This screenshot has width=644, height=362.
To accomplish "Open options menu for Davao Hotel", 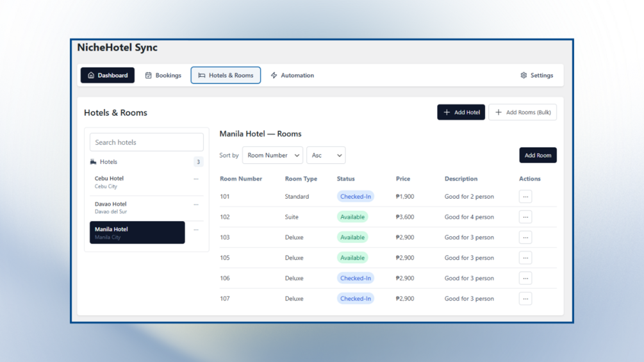I will [196, 204].
